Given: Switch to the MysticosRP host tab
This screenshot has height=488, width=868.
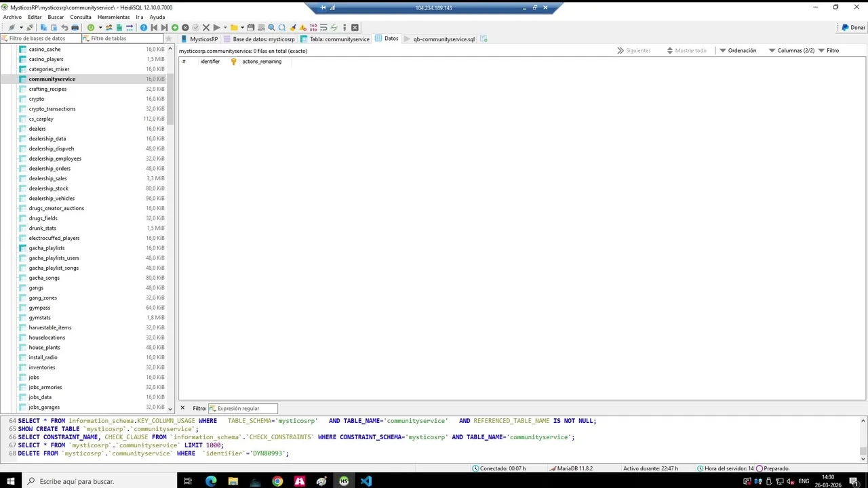Looking at the screenshot, I should [x=199, y=39].
